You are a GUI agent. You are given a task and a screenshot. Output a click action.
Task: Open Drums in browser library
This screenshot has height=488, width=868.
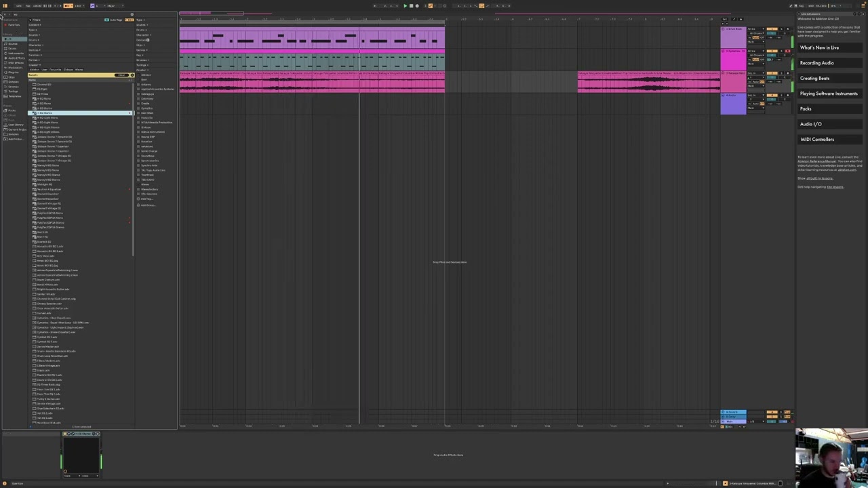(x=12, y=49)
